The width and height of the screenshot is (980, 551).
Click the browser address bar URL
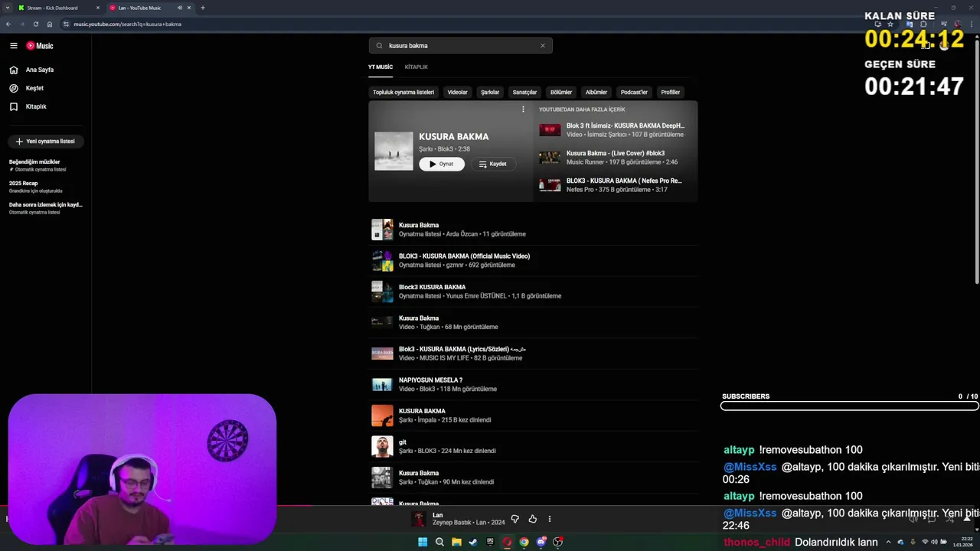point(127,24)
